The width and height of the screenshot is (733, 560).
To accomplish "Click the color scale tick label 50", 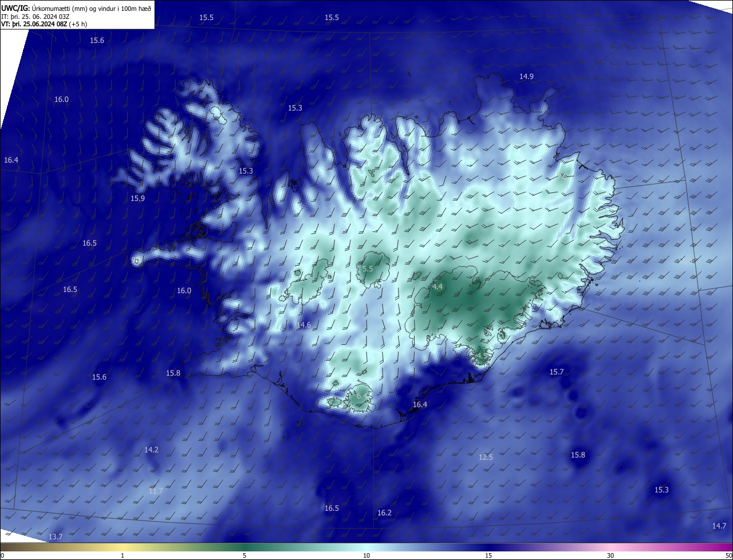I will pos(728,555).
